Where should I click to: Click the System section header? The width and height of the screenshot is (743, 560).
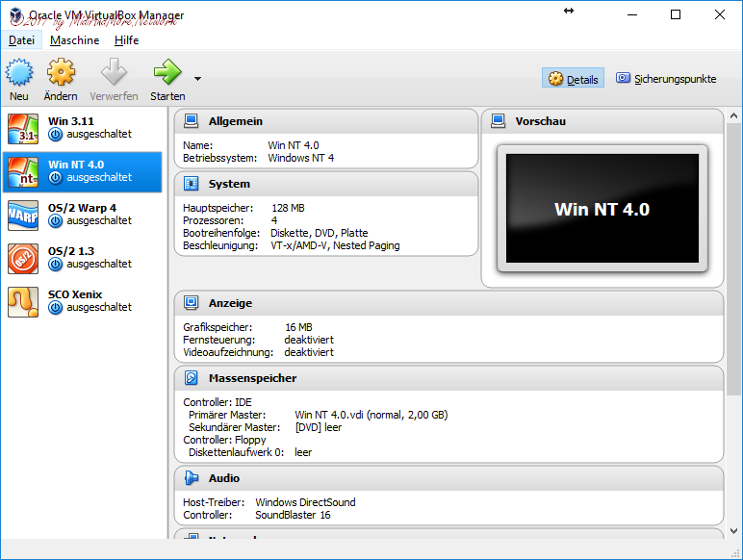click(228, 184)
